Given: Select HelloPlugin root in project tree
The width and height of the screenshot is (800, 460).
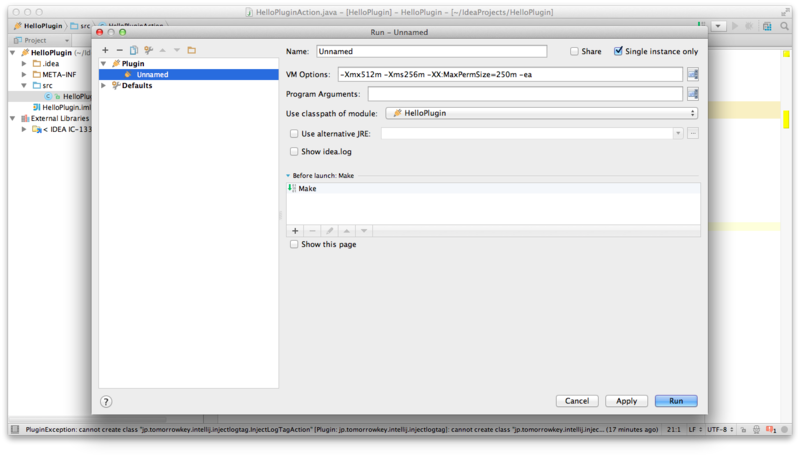Looking at the screenshot, I should coord(51,53).
